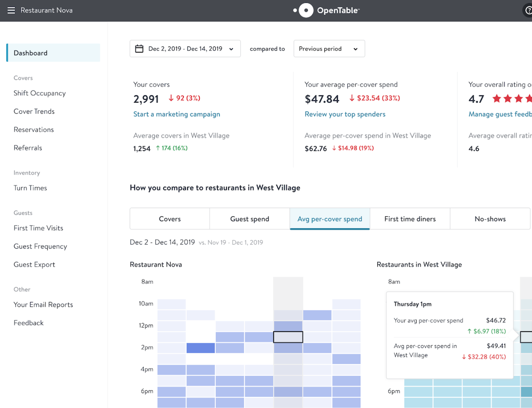Click the $47.84 average spend value
Image resolution: width=532 pixels, height=408 pixels.
tap(322, 99)
